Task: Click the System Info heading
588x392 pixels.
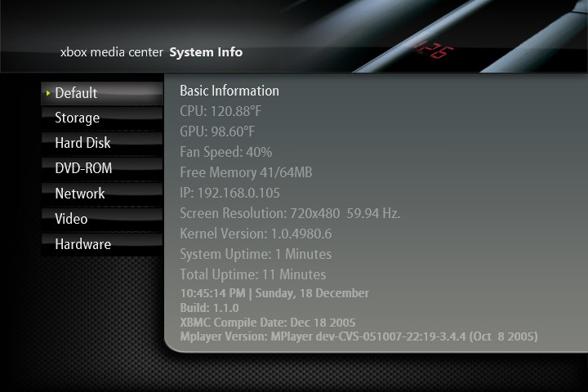Action: (206, 52)
